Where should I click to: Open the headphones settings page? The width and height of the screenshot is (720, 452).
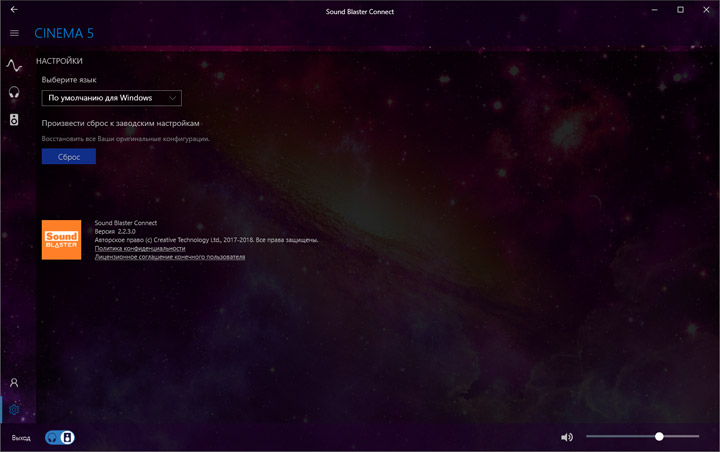[x=14, y=93]
